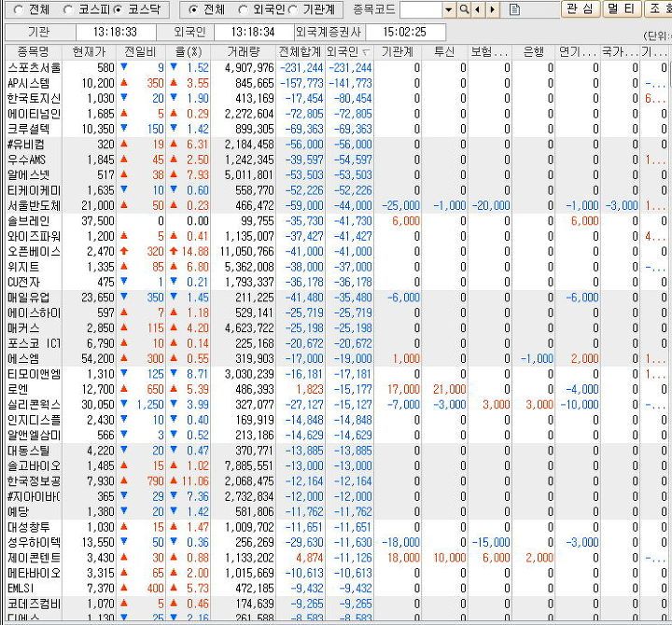Select the EMLSI stock row
The image size is (672, 625).
(x=336, y=589)
